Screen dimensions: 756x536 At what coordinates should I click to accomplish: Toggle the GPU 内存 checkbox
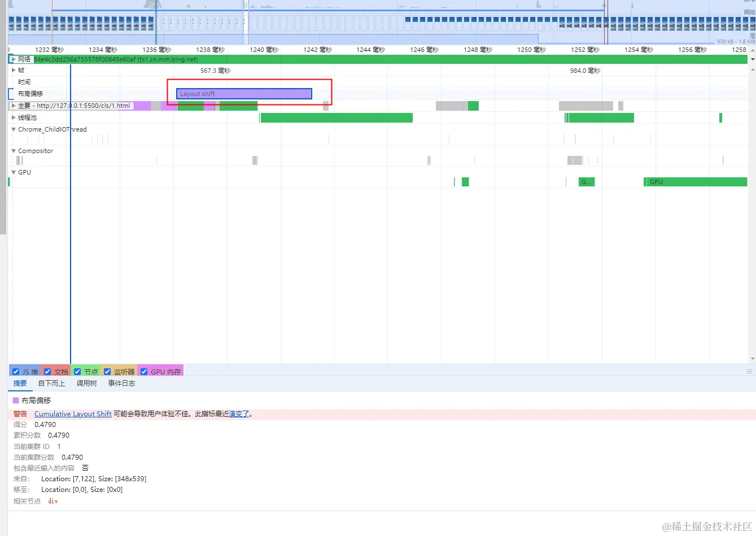tap(144, 372)
